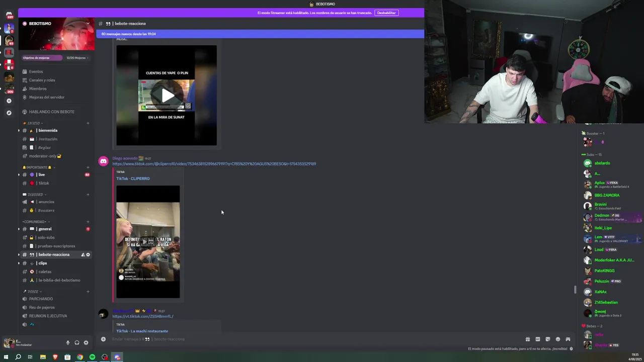The width and height of the screenshot is (644, 362).
Task: Create channel in DISCORD category
Action: click(88, 195)
